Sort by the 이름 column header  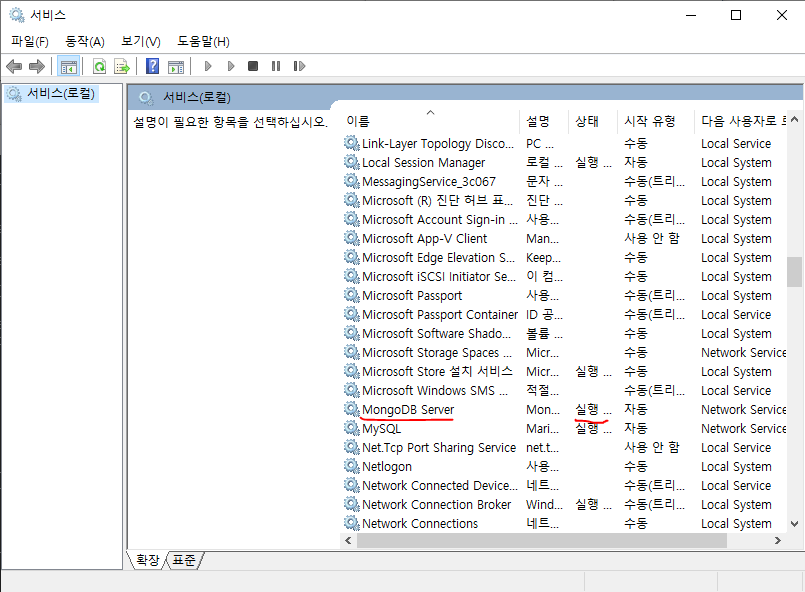pyautogui.click(x=430, y=121)
